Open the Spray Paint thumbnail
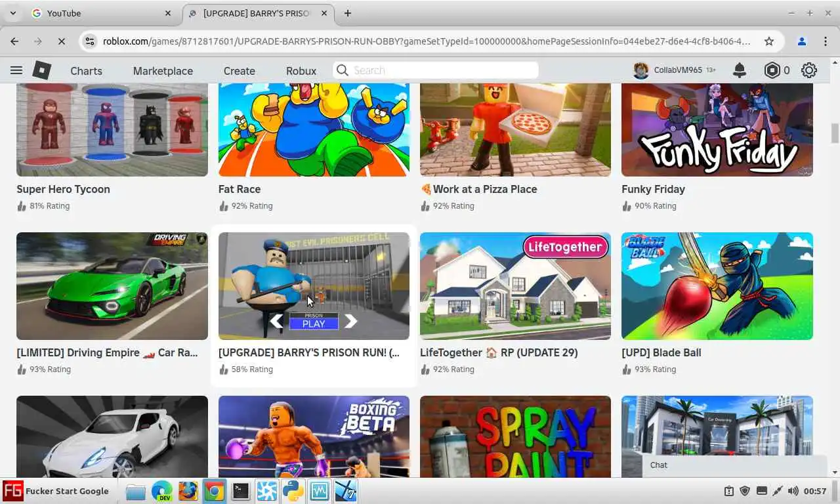840x504 pixels. pyautogui.click(x=515, y=436)
